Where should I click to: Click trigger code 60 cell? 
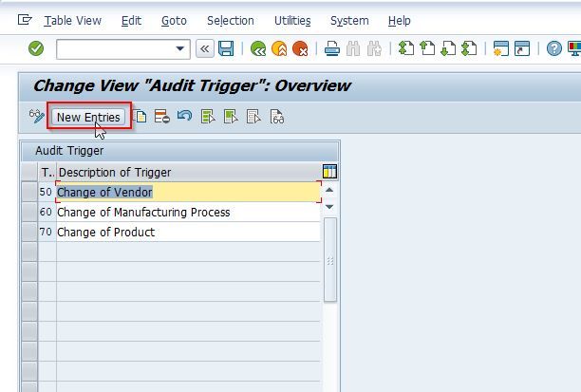[x=47, y=212]
